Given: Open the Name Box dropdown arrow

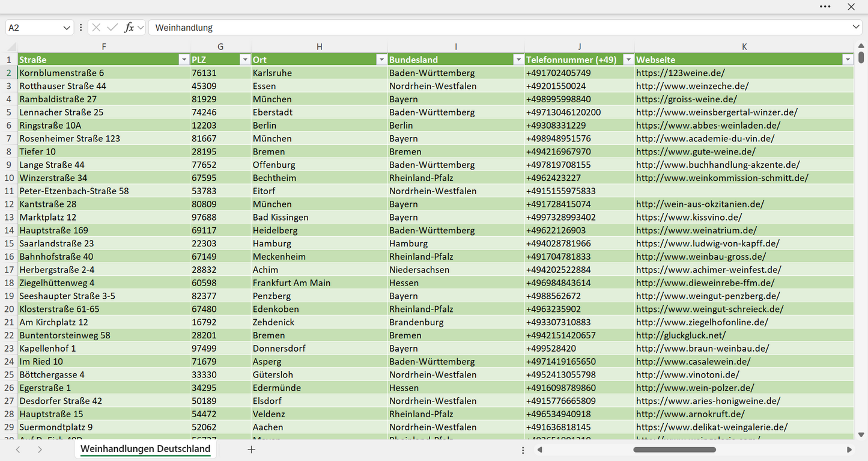Looking at the screenshot, I should pos(67,28).
